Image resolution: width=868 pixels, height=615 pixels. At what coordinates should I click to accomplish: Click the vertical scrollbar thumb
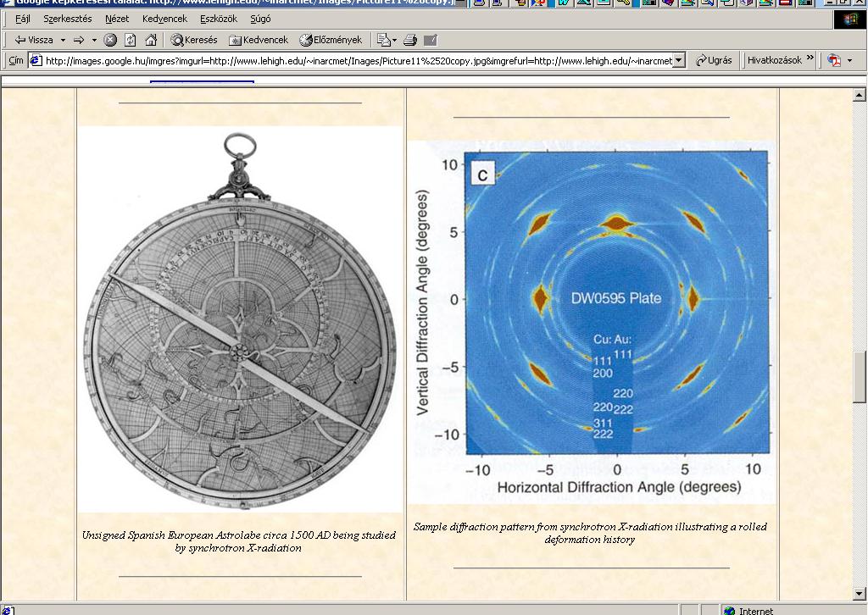click(x=860, y=377)
